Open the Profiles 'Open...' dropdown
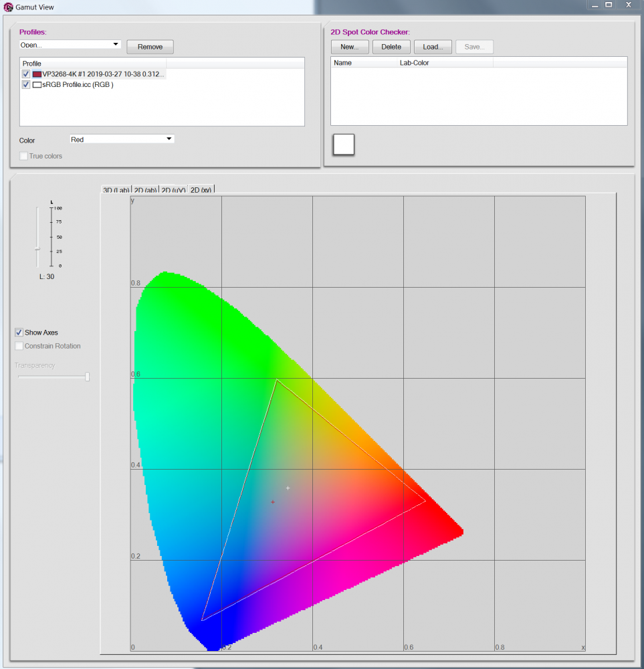Screen dimensions: 644x669 (70, 44)
